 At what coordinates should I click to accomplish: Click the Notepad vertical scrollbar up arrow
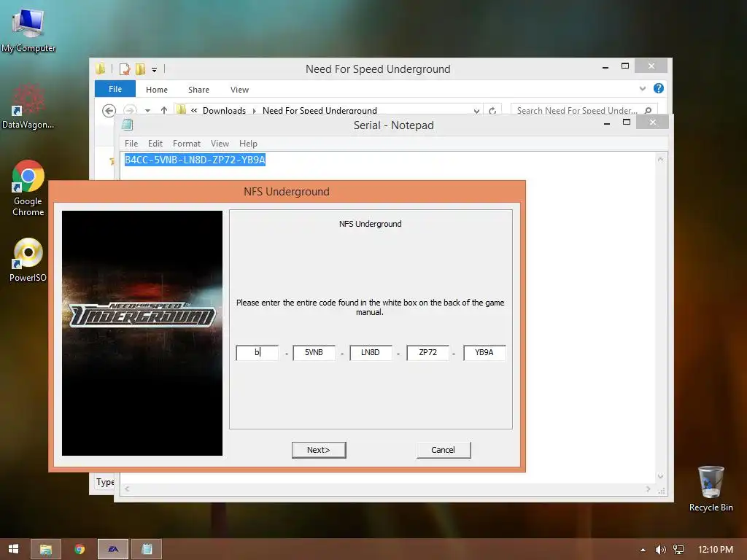pos(661,159)
